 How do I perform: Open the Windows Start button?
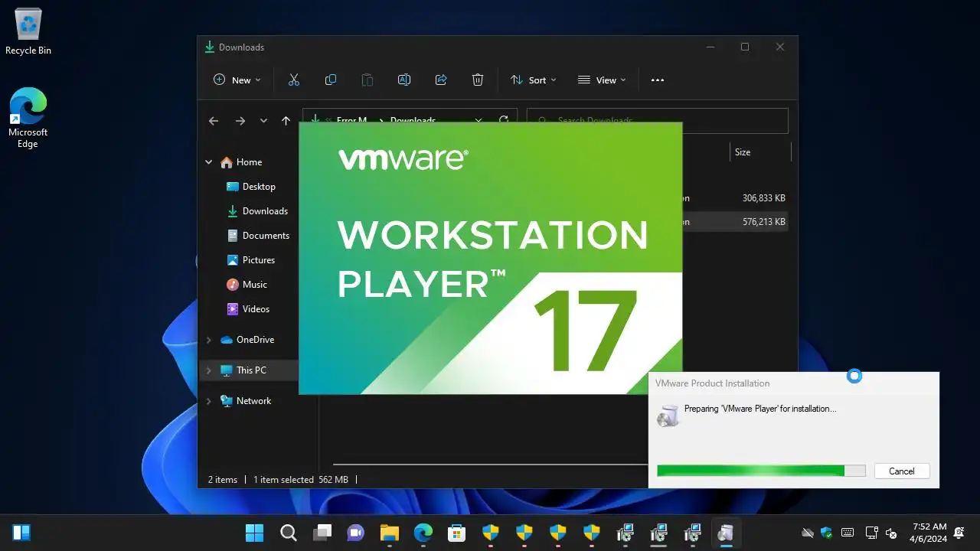pos(254,533)
